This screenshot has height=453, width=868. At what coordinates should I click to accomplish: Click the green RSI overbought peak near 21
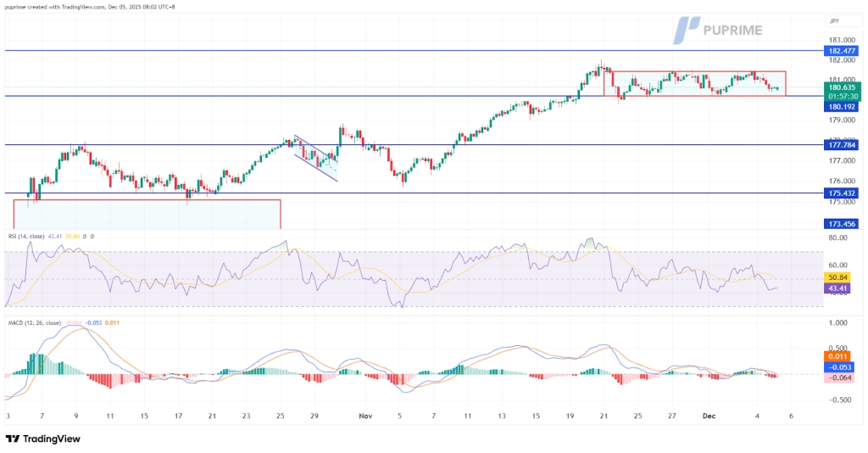(590, 242)
